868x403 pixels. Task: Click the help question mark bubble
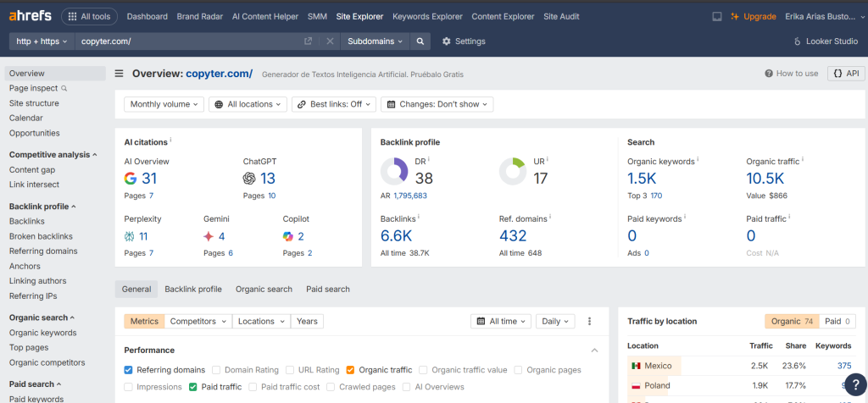click(854, 383)
